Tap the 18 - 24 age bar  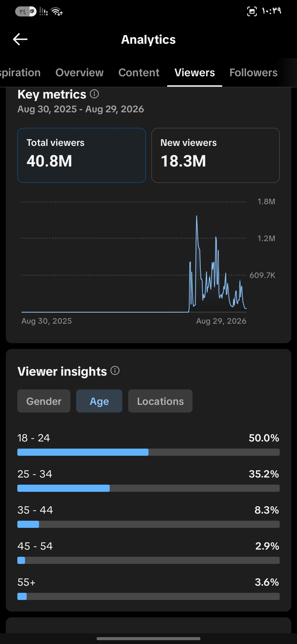(148, 452)
